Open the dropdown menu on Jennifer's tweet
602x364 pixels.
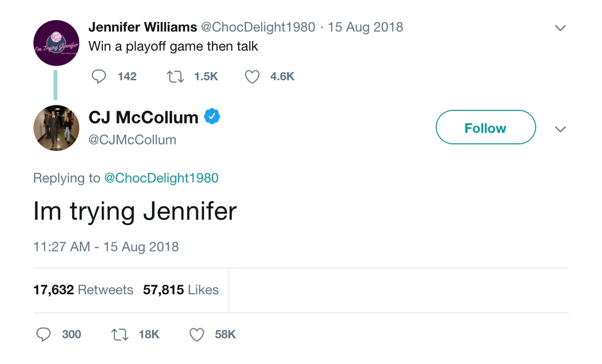[x=560, y=28]
